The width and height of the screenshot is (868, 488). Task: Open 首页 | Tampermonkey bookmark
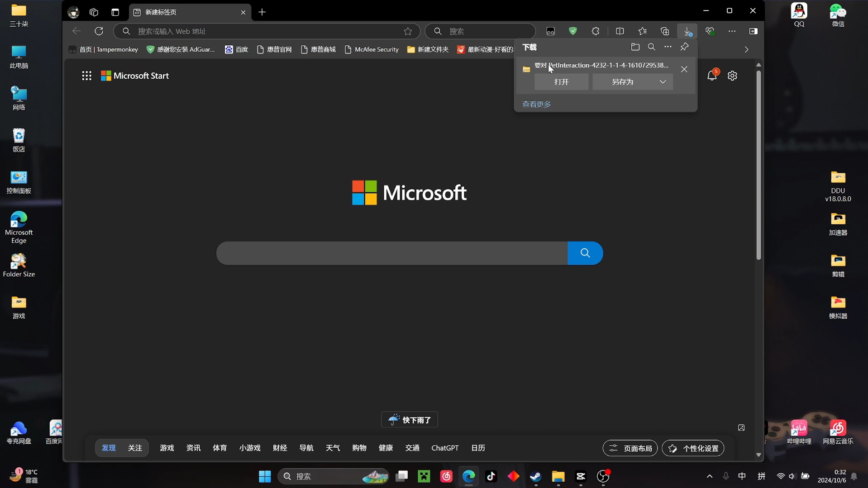click(104, 49)
